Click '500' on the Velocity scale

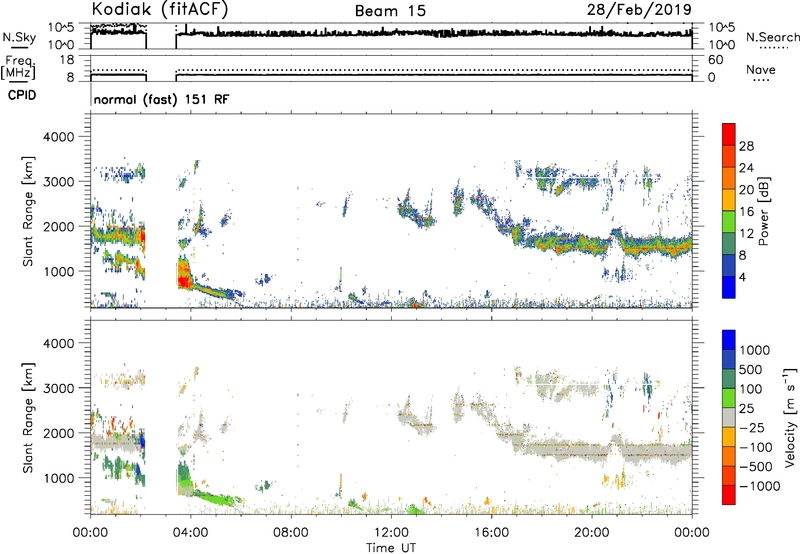751,369
